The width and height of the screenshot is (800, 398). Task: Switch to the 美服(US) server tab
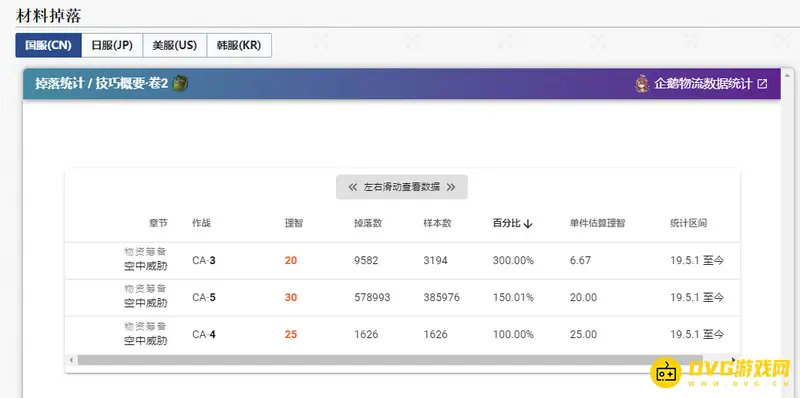174,45
